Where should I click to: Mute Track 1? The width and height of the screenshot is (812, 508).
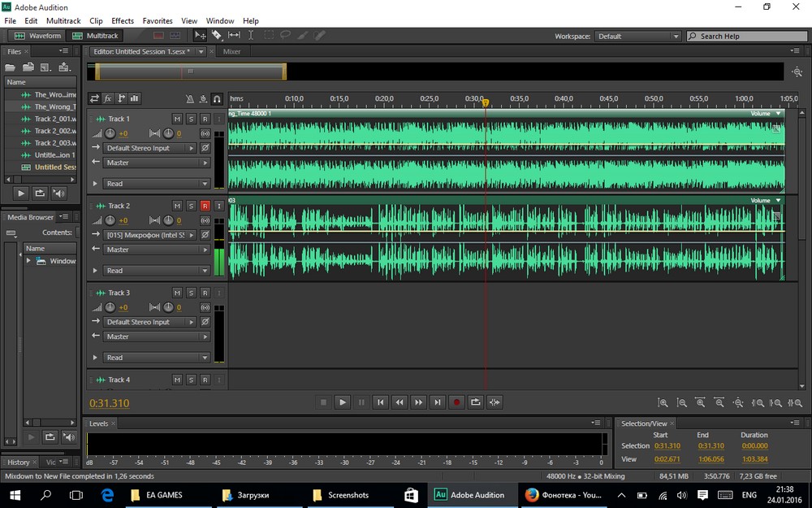177,119
